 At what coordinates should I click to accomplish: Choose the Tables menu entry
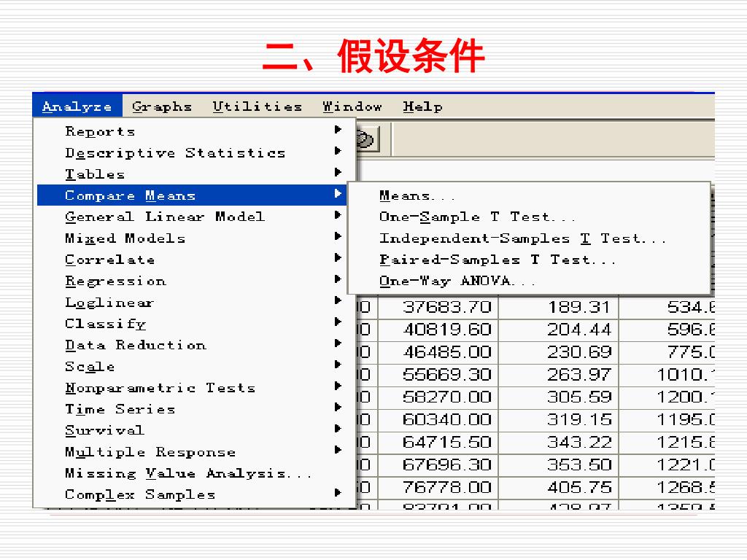(x=190, y=174)
